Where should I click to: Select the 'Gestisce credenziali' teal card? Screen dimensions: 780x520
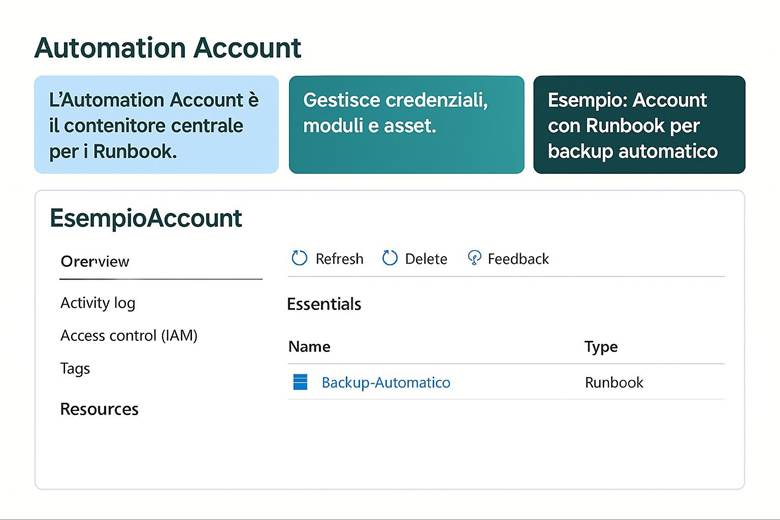[406, 125]
